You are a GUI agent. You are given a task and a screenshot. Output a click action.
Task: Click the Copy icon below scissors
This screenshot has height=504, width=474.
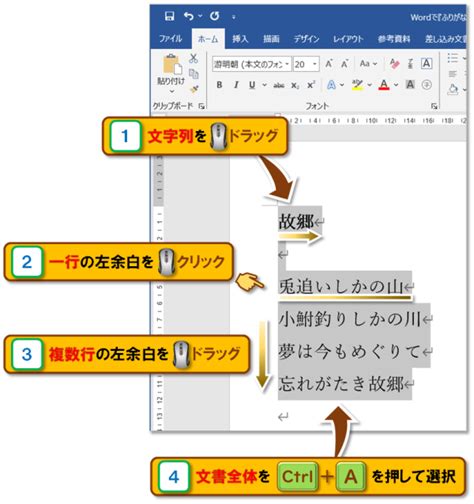click(194, 74)
